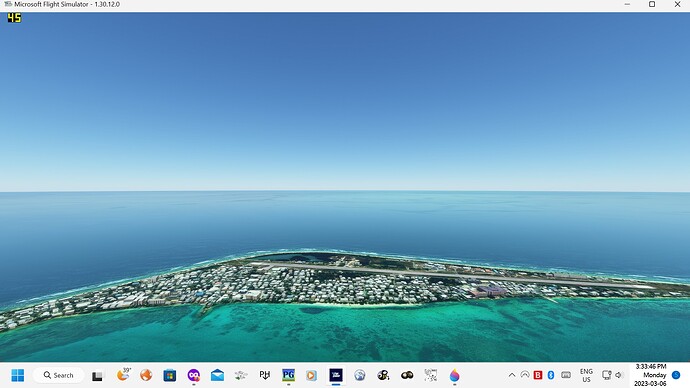
Task: Open the PH taskbar app
Action: pos(264,375)
